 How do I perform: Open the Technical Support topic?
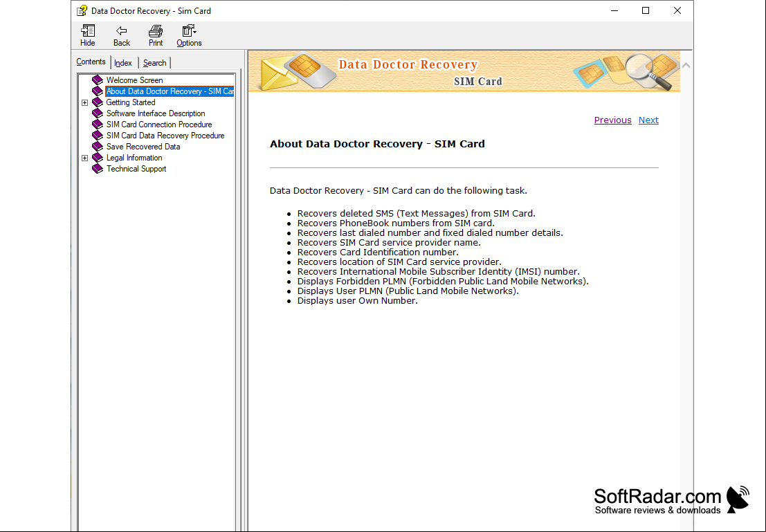(136, 169)
